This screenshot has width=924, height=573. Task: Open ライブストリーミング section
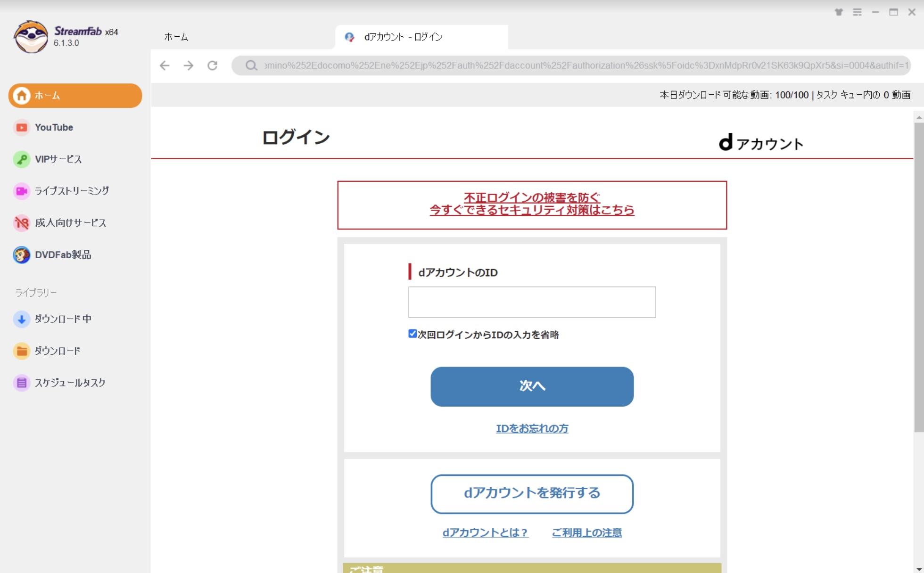[x=72, y=191]
